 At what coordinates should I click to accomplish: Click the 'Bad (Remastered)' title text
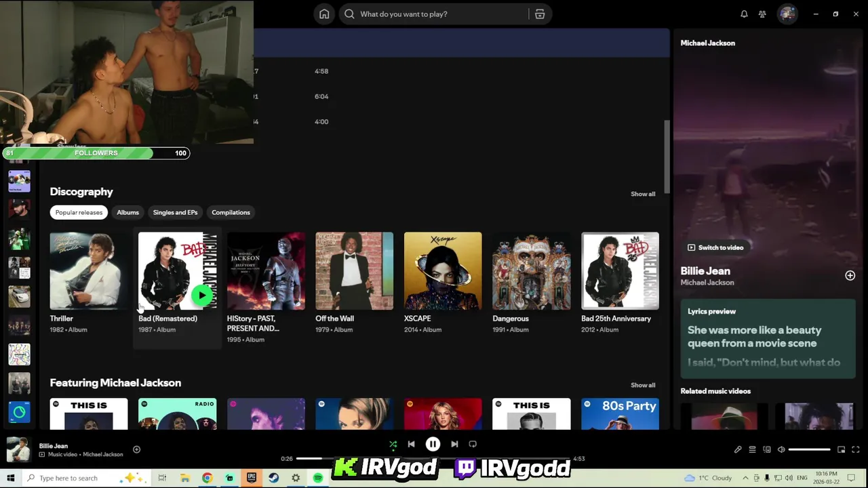167,319
